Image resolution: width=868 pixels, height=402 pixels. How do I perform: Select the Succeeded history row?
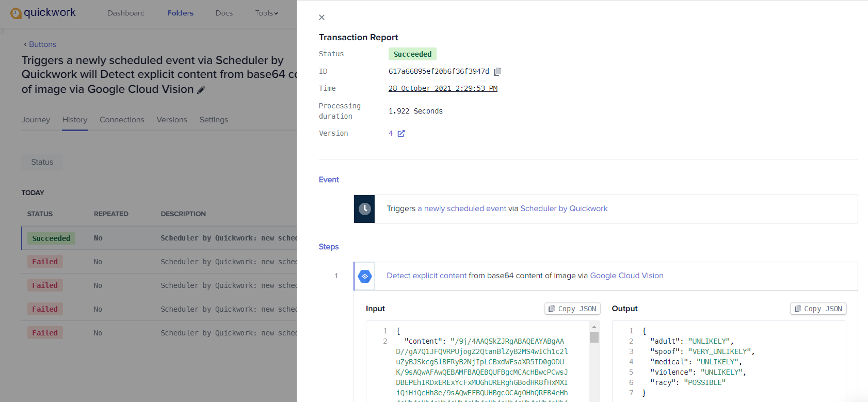click(159, 238)
